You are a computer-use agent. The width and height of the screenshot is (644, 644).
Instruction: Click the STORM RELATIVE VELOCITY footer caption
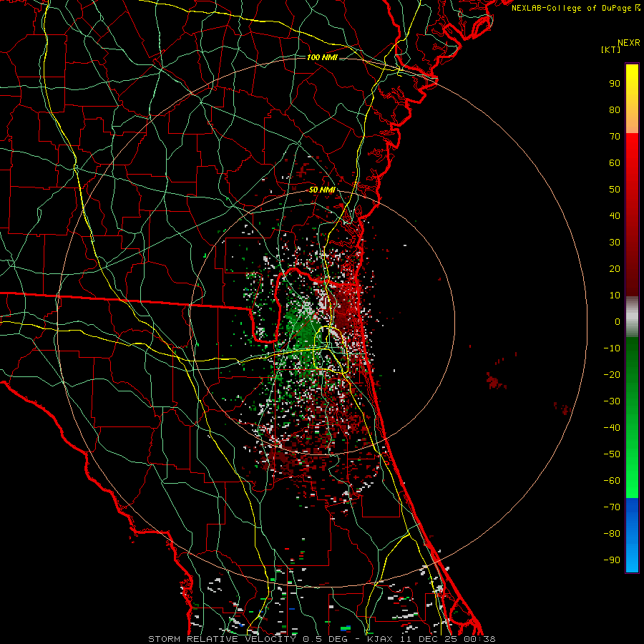pos(321,639)
